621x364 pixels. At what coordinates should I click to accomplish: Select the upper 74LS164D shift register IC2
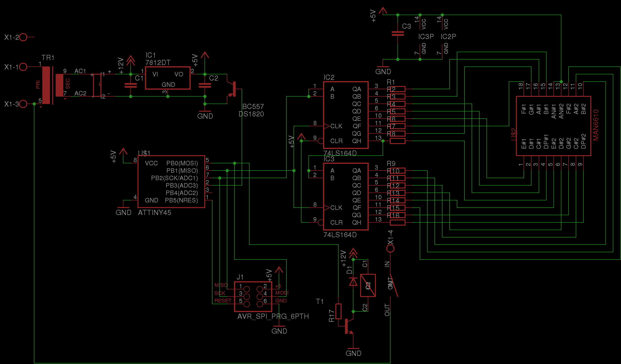click(345, 115)
